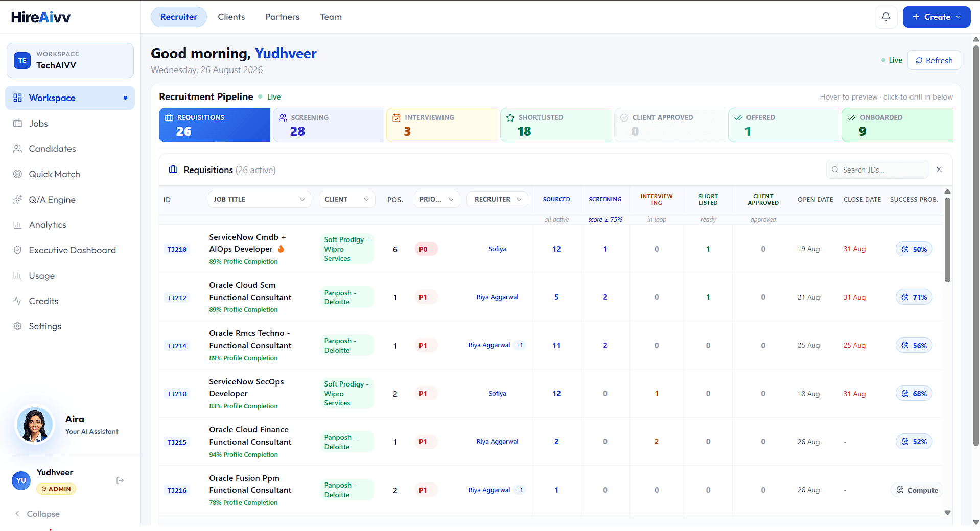This screenshot has width=980, height=531.
Task: Select the Interviewing pipeline stage card
Action: [x=442, y=125]
